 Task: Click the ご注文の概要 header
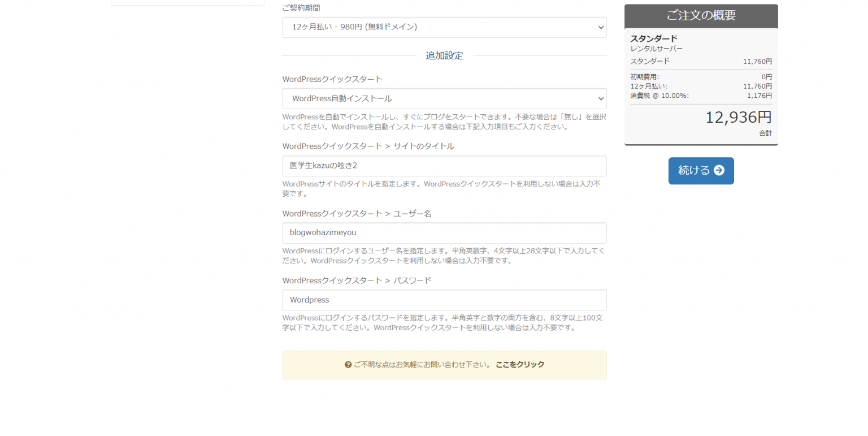pyautogui.click(x=700, y=16)
